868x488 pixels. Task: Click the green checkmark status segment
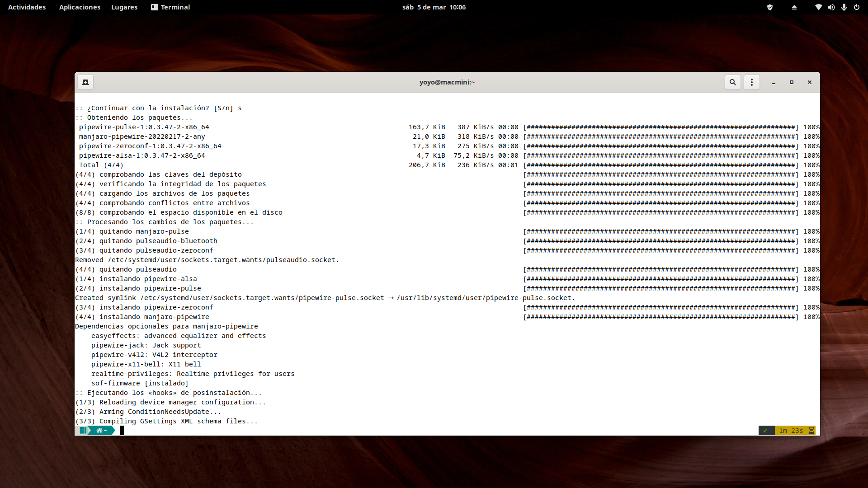[x=765, y=431]
